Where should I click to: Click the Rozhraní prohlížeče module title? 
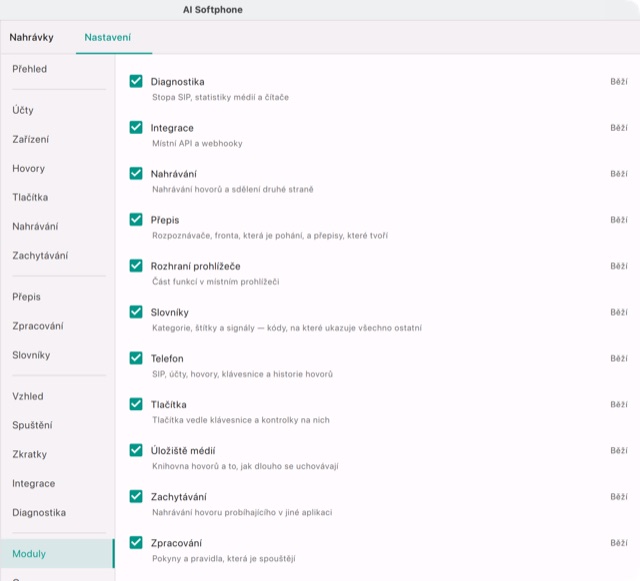coord(196,266)
